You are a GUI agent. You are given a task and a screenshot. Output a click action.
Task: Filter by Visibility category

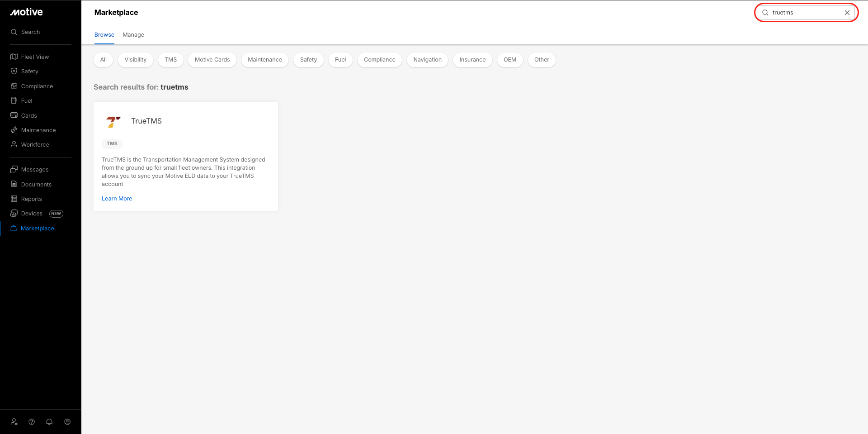pyautogui.click(x=136, y=60)
